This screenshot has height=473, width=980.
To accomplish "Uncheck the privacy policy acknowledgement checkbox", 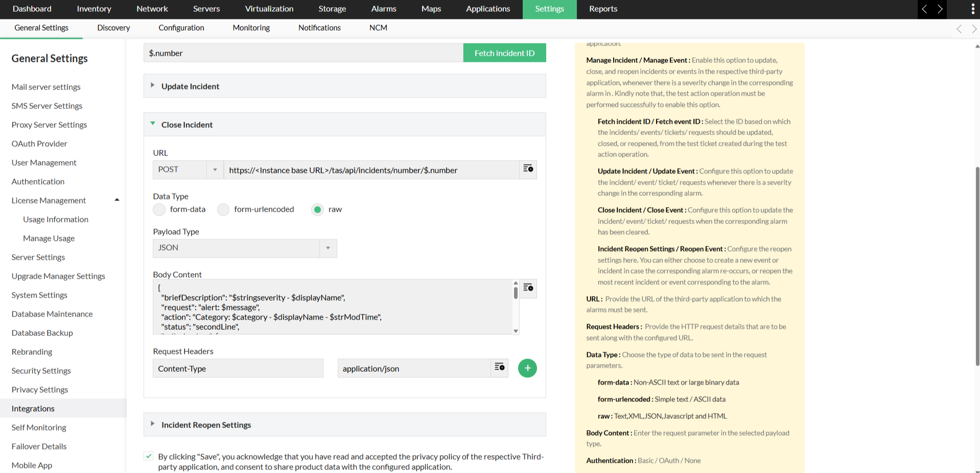I will click(x=148, y=456).
